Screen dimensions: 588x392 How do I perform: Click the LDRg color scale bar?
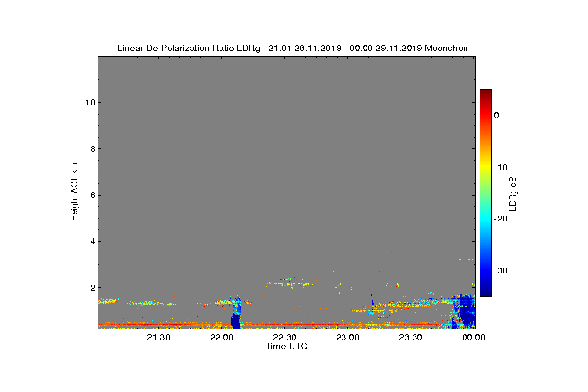pos(486,193)
